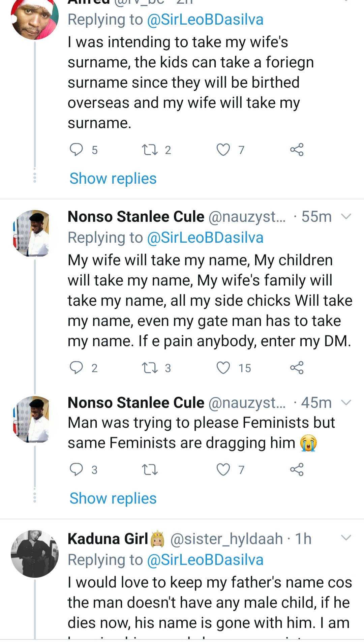Like Nonso's Feminists tweet with 7 likes
This screenshot has height=643, width=364.
[x=223, y=469]
